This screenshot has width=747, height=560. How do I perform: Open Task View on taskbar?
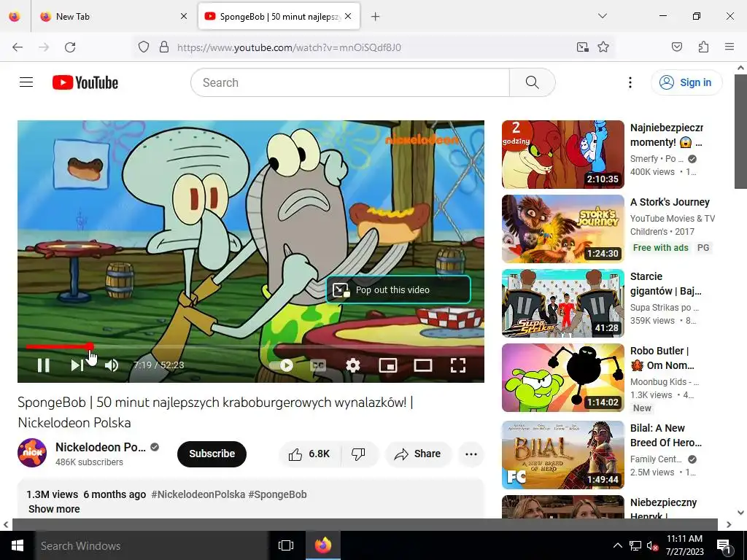[x=286, y=545]
